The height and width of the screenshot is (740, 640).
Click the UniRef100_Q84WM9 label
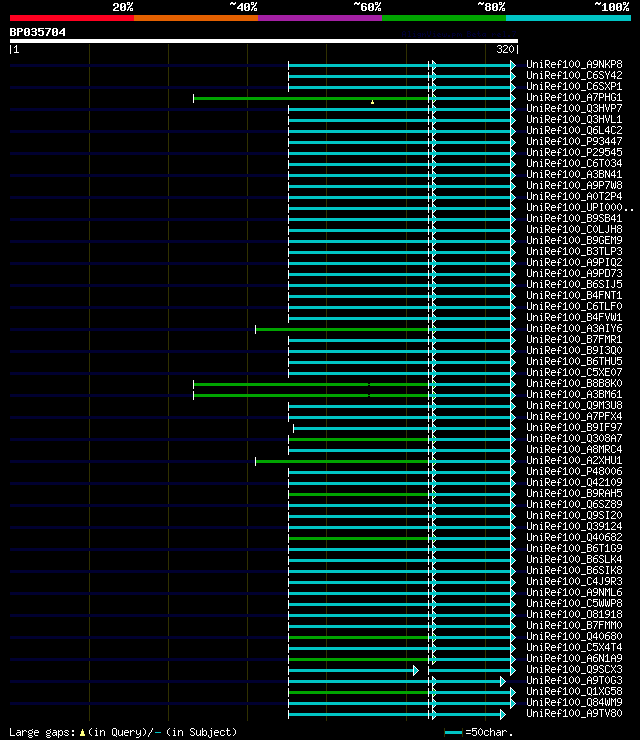pos(574,702)
